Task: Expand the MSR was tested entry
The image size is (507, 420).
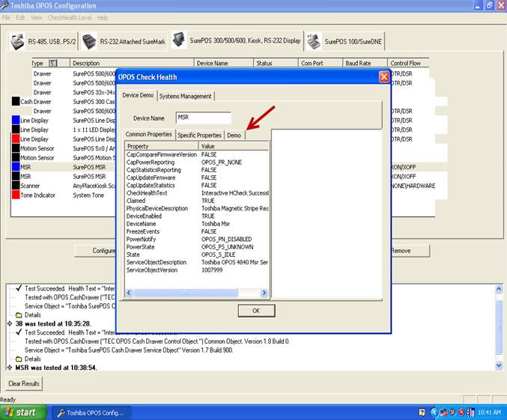Action: point(9,368)
